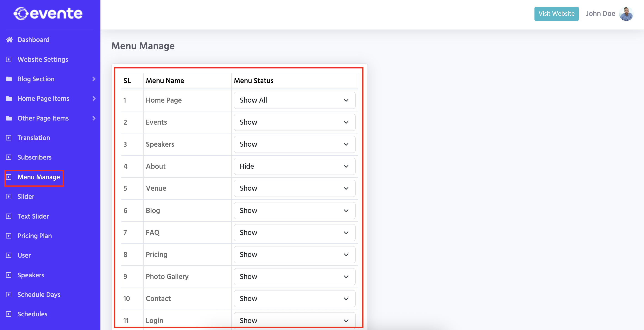The image size is (644, 330).
Task: Click the Pricing Plan sidebar icon
Action: coord(9,236)
